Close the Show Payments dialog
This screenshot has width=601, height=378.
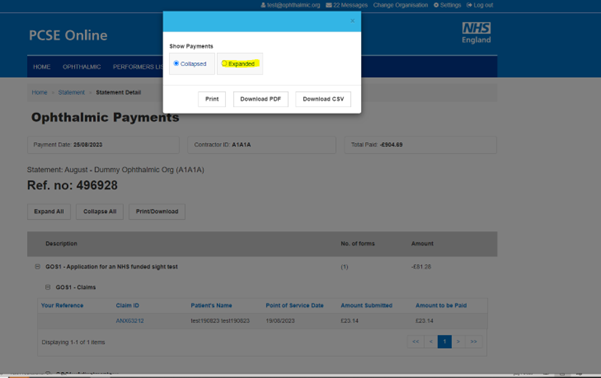click(x=352, y=21)
